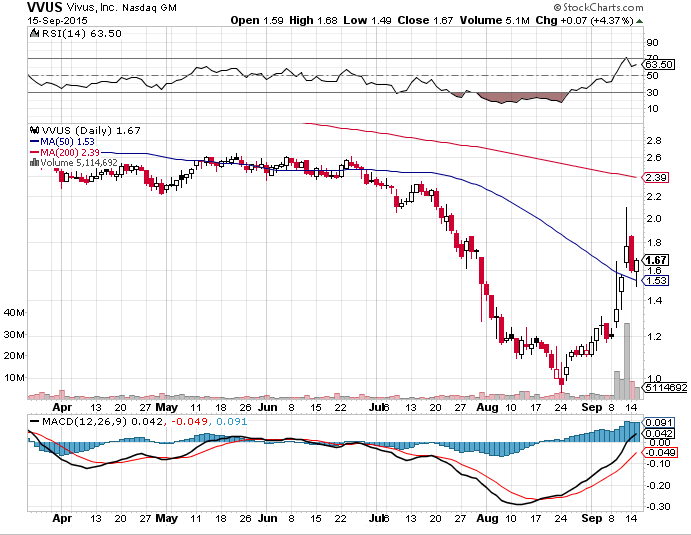Click the StockCharts.com copyright link
Screen dimensions: 691x535
tap(634, 6)
